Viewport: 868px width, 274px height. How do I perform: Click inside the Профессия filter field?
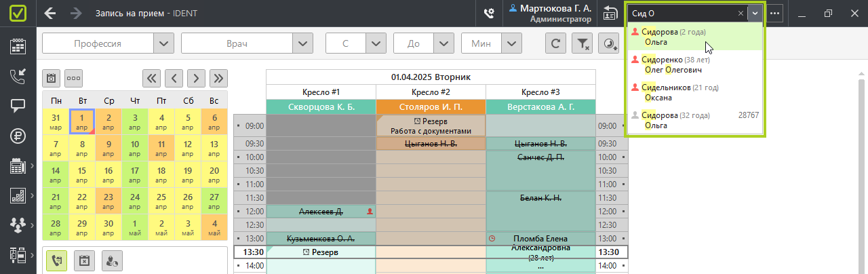[x=98, y=43]
